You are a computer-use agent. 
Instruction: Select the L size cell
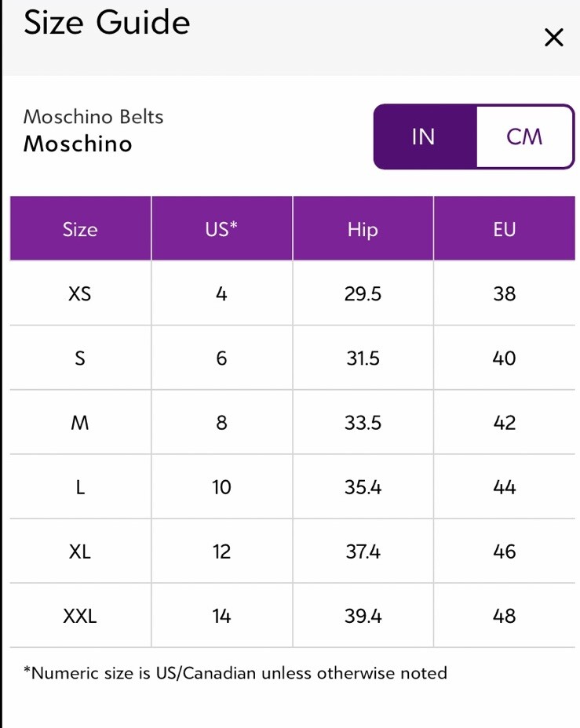tap(80, 487)
